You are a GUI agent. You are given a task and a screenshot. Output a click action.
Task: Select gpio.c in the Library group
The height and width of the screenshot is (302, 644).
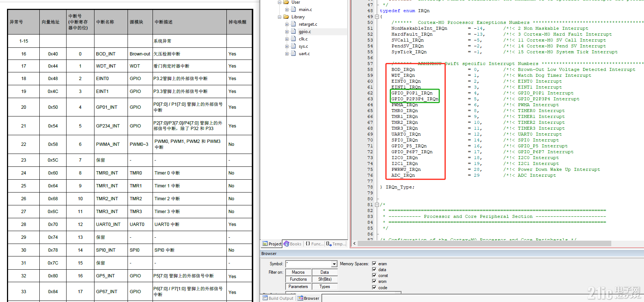(x=305, y=32)
